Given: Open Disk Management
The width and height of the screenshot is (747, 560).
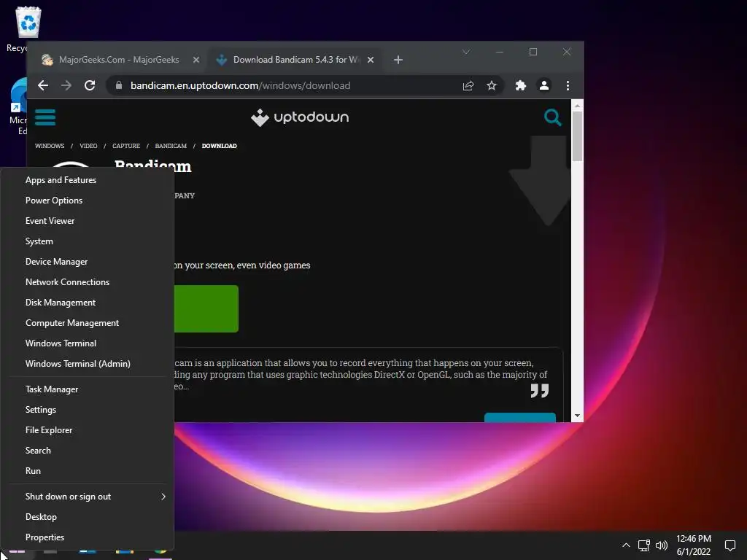Looking at the screenshot, I should point(88,303).
